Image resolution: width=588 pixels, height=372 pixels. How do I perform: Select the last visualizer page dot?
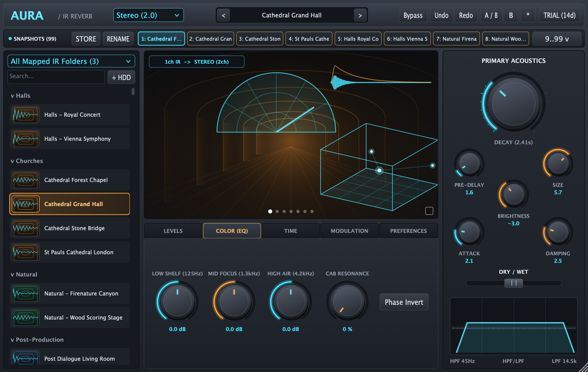(312, 211)
